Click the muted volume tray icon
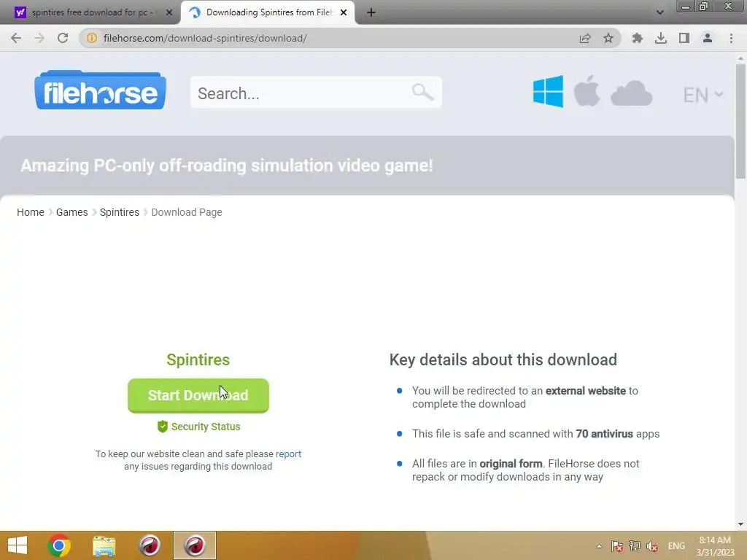The height and width of the screenshot is (560, 747). (652, 546)
